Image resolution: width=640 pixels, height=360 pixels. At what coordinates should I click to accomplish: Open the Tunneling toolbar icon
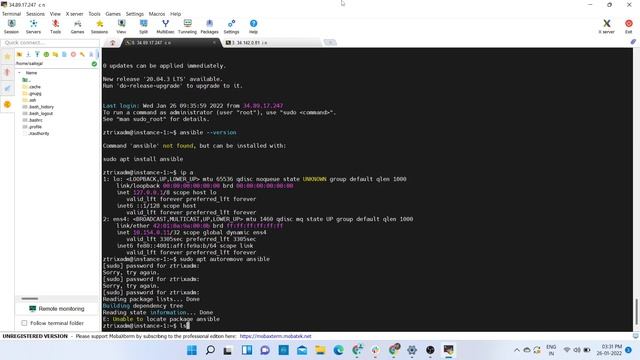[187, 27]
